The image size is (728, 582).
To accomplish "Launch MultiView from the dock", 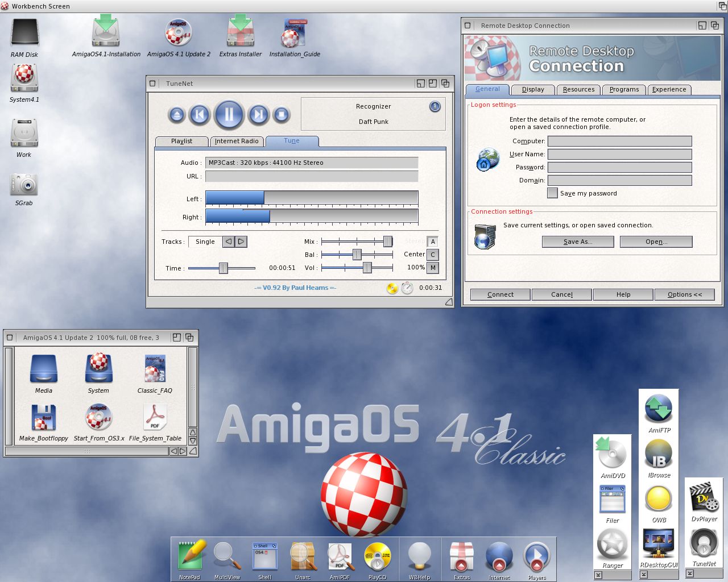I will coord(226,555).
